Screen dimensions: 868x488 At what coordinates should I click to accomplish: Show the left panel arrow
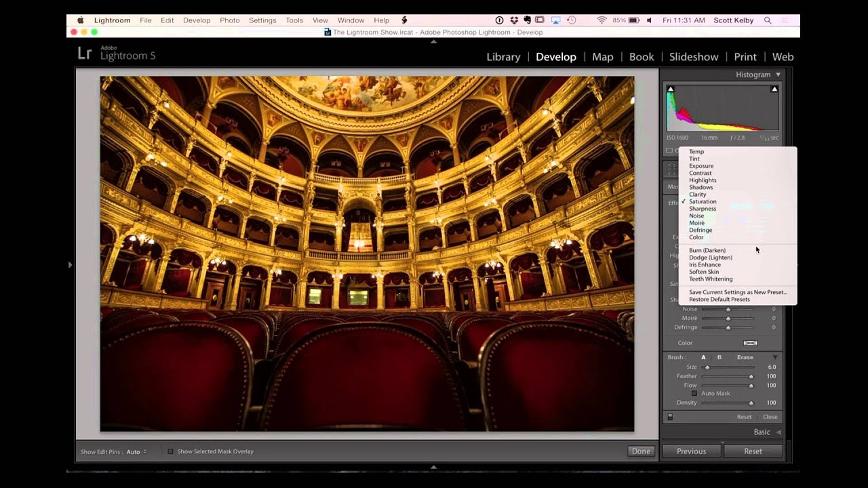[x=70, y=264]
